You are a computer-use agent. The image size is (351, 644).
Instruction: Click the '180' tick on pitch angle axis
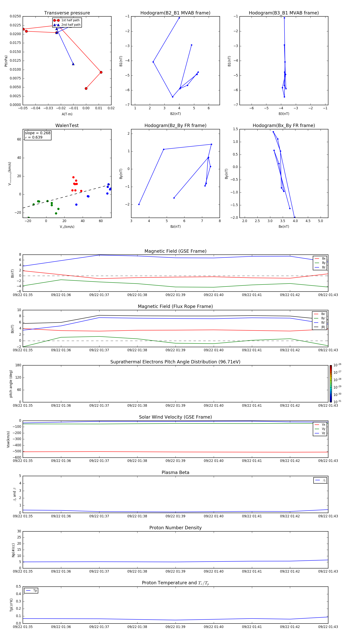18,365
